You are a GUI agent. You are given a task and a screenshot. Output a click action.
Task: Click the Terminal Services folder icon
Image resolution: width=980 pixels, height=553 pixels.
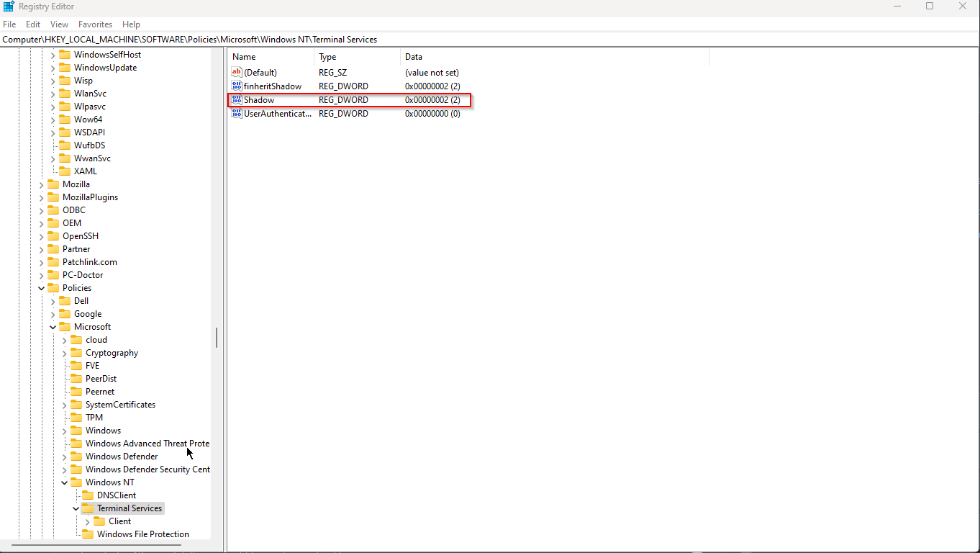88,508
